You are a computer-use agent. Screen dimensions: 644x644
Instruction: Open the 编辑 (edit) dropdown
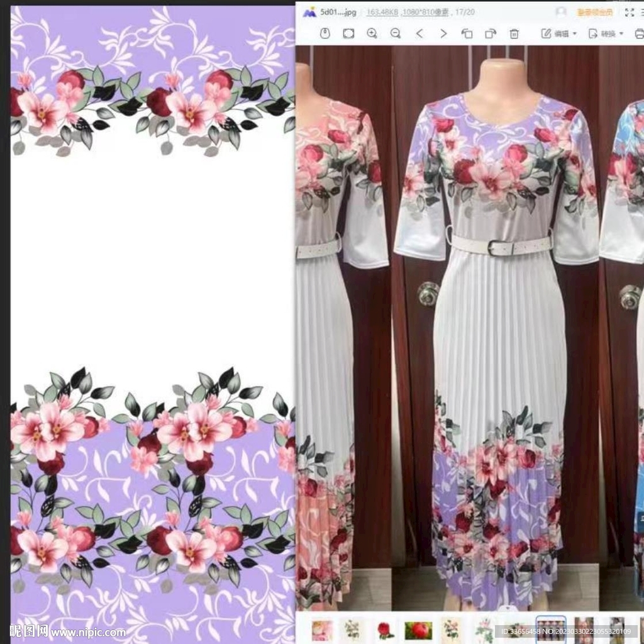(559, 34)
